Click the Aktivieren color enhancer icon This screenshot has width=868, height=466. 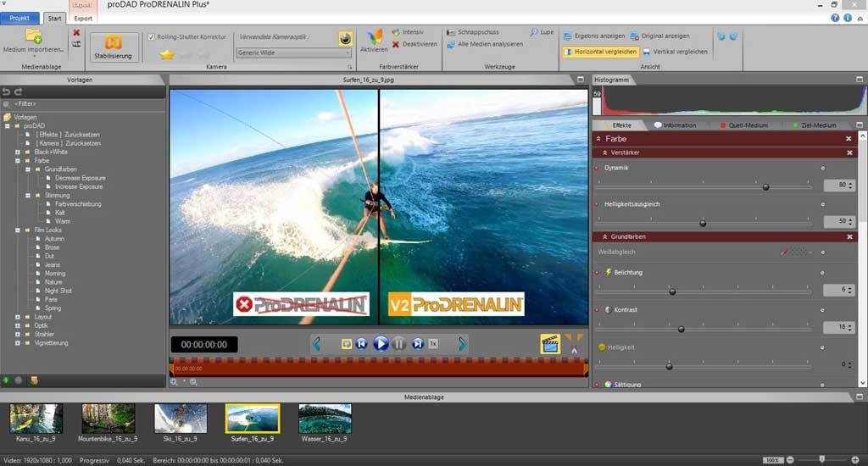pyautogui.click(x=374, y=41)
